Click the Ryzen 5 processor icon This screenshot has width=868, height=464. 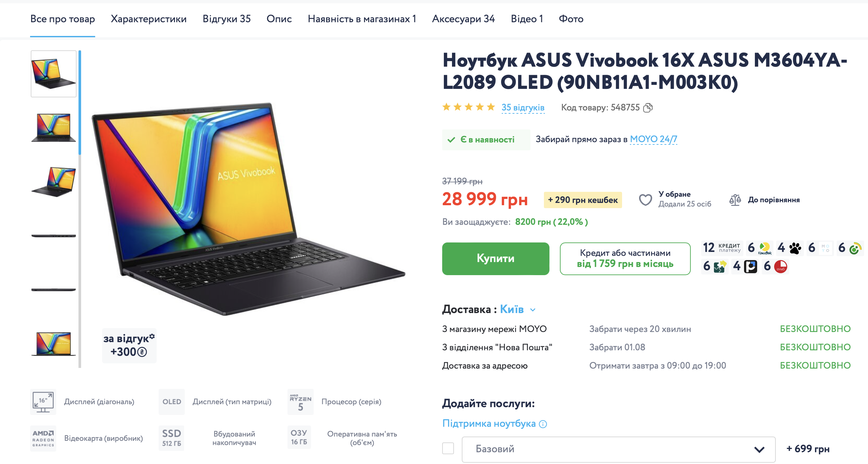[300, 402]
